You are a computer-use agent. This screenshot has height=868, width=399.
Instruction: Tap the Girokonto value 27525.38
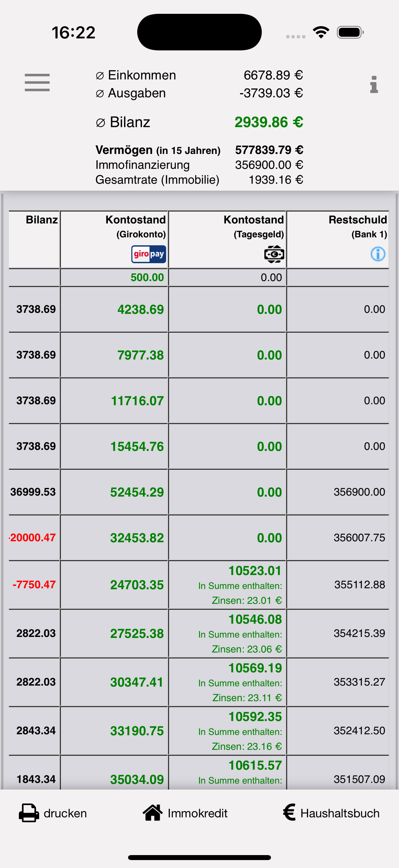point(137,634)
